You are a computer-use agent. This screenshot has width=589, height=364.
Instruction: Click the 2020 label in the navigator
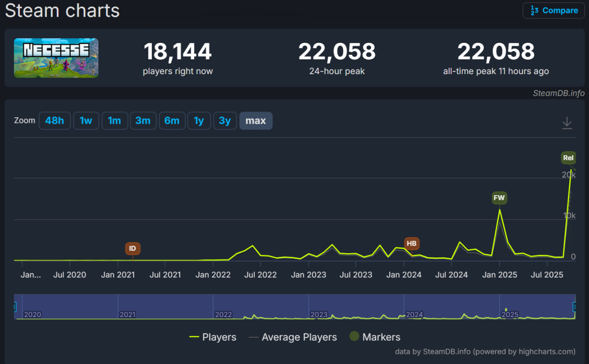click(x=32, y=315)
